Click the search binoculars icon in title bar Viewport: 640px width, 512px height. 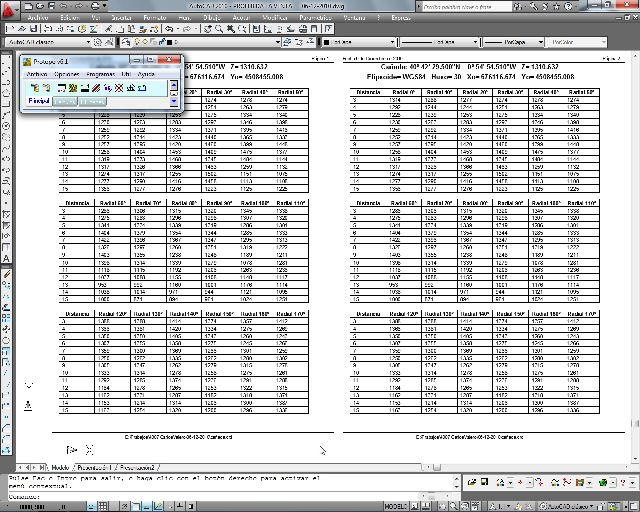click(518, 6)
